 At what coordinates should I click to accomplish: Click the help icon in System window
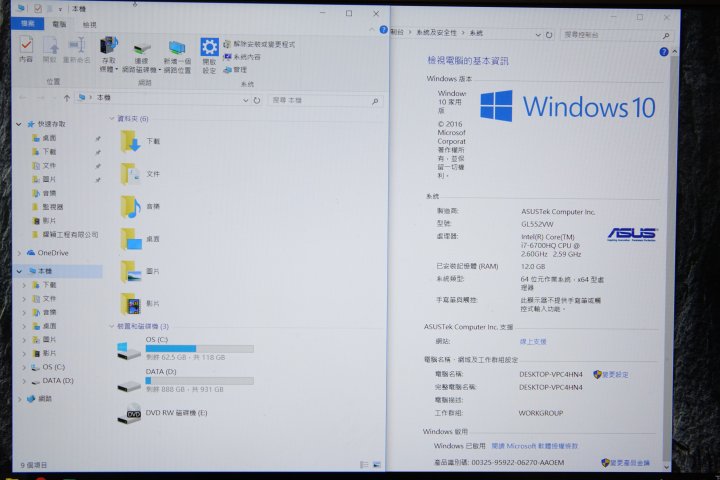tap(664, 52)
